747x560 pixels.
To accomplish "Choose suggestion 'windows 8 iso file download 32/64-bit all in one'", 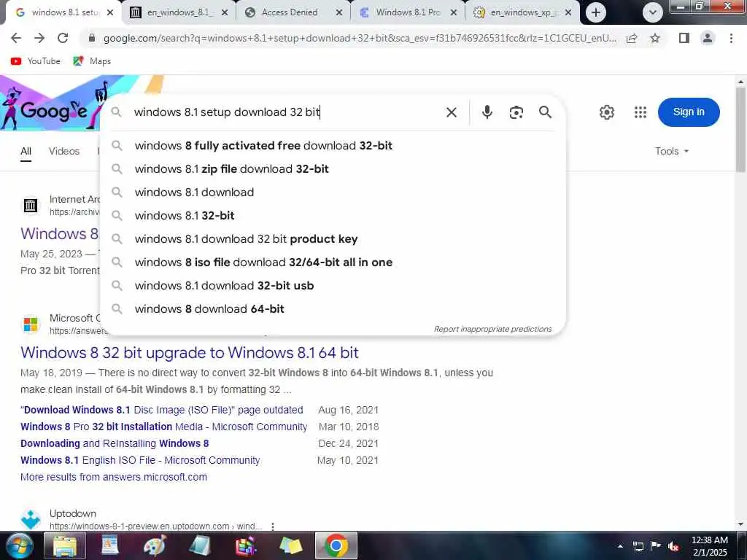I will point(333,262).
